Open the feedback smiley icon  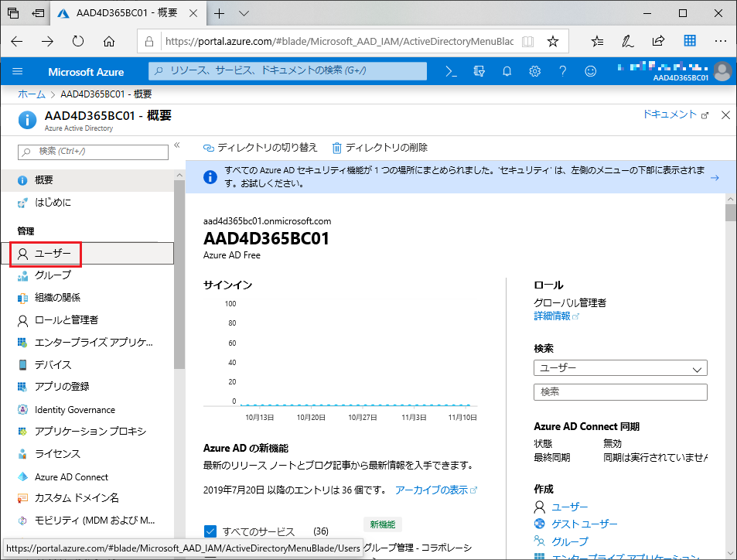pos(590,71)
